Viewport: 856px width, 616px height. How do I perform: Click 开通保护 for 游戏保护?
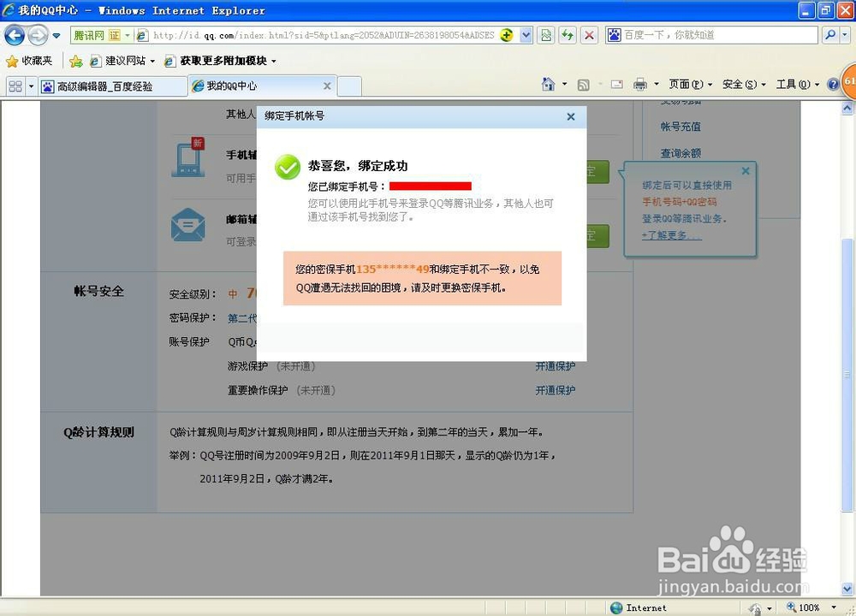(556, 366)
